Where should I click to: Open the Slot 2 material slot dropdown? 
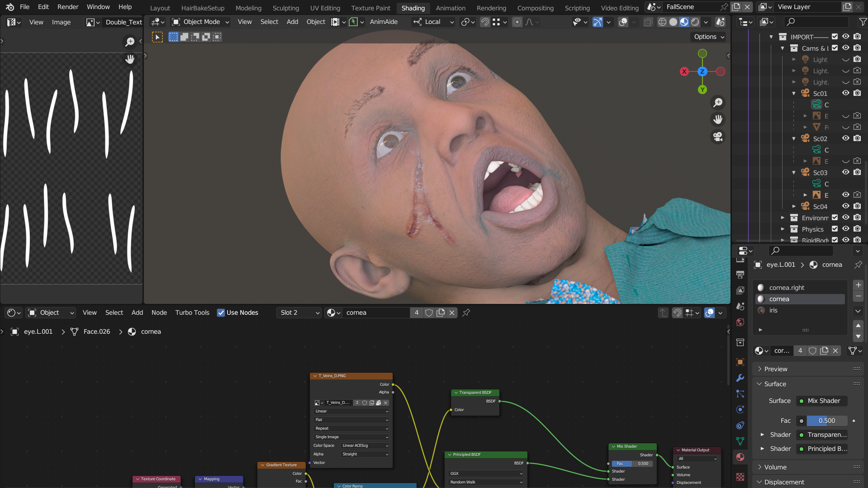tap(299, 313)
